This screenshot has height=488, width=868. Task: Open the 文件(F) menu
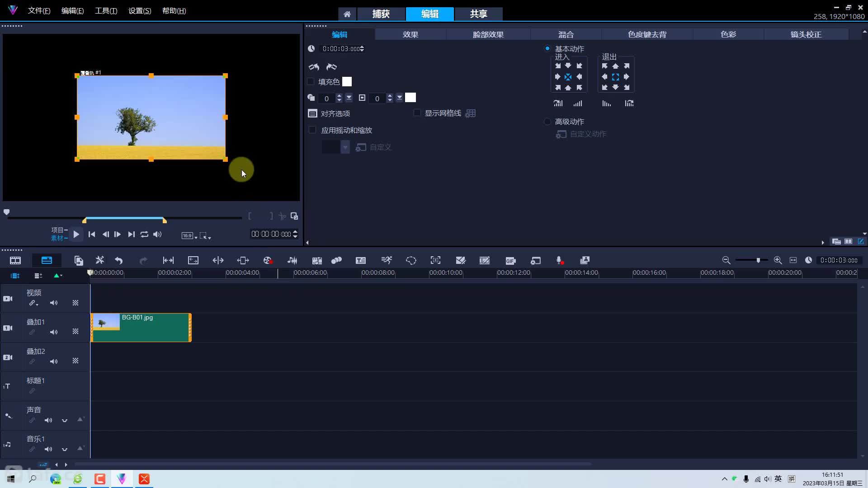click(39, 11)
